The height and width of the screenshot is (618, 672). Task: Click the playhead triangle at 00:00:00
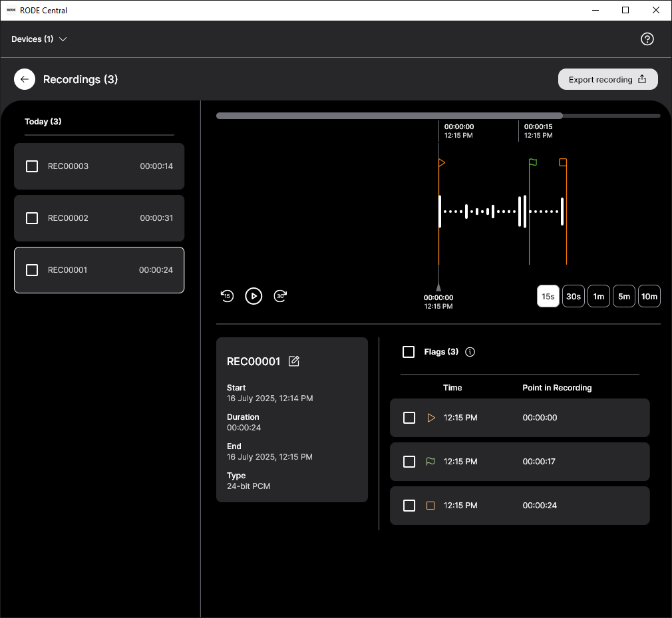[438, 287]
